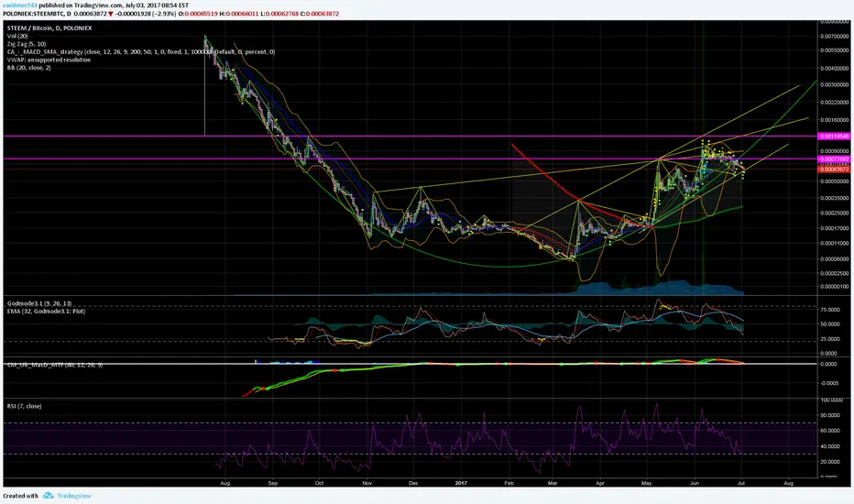Click the red 0.00063872 current price tag
Image resolution: width=854 pixels, height=504 pixels.
pos(834,170)
